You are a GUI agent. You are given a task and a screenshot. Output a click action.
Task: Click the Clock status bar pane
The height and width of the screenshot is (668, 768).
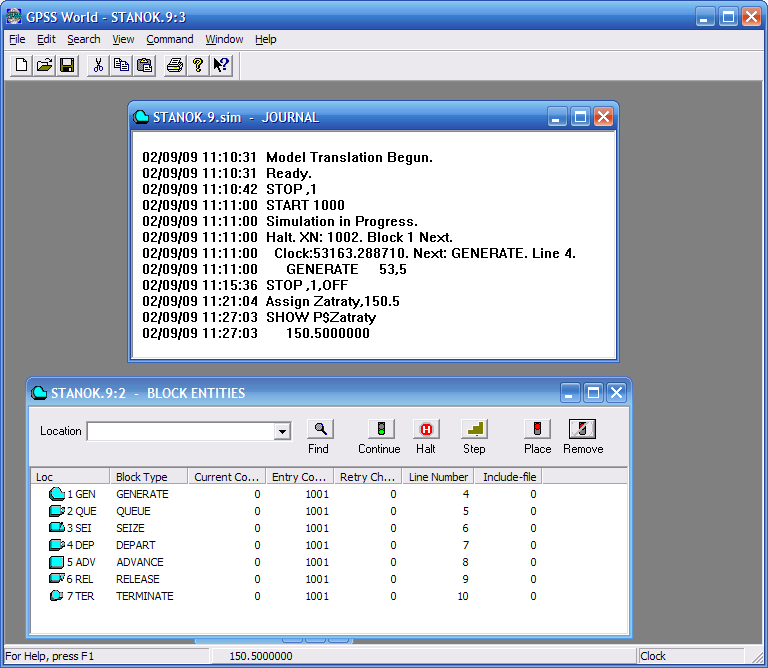[691, 656]
